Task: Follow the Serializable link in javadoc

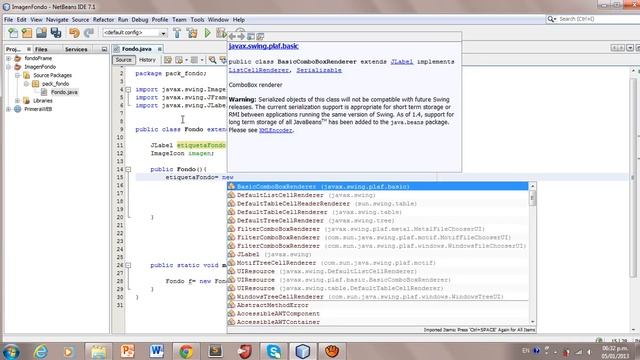Action: (x=319, y=70)
